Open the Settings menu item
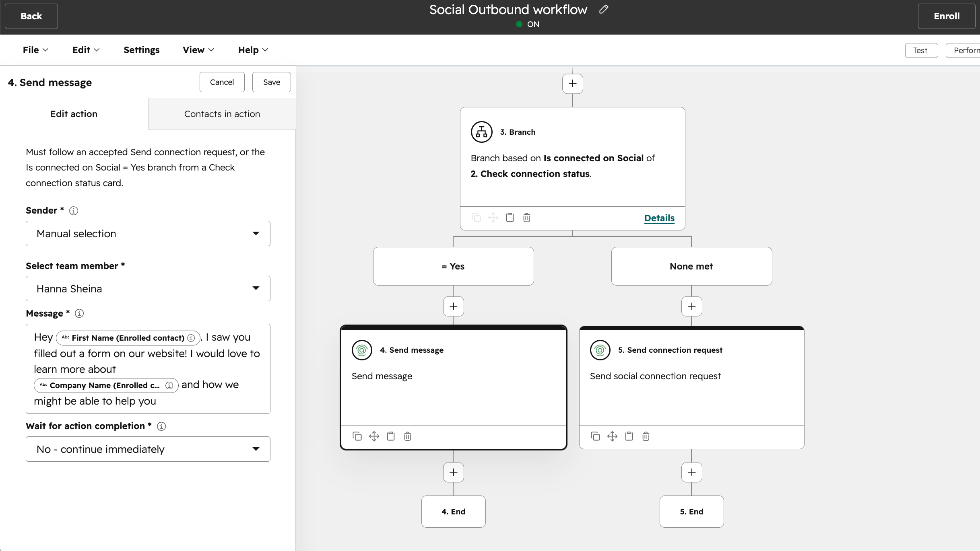This screenshot has width=980, height=551. pos(142,50)
